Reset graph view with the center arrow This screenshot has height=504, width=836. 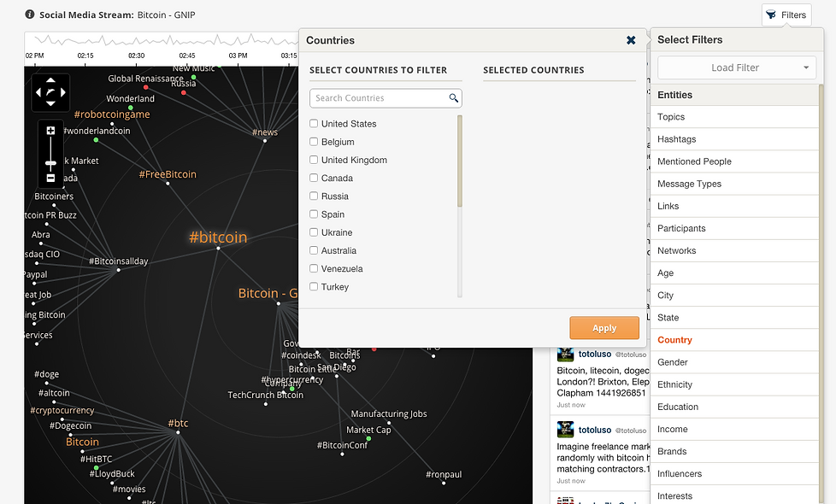click(50, 92)
